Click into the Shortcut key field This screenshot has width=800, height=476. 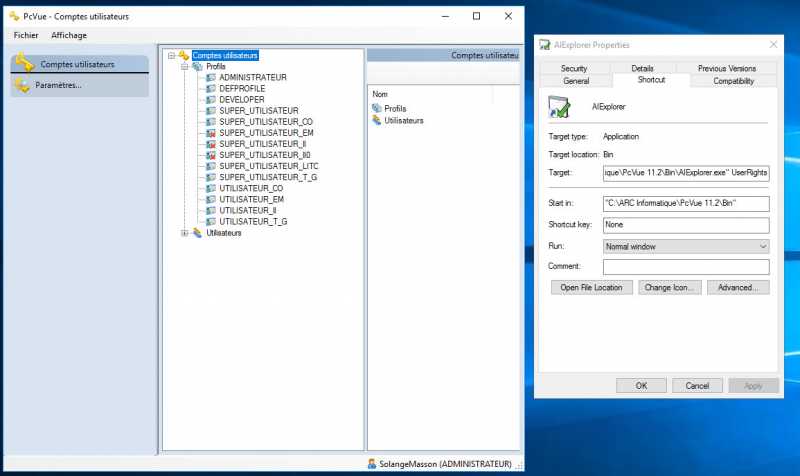point(686,225)
